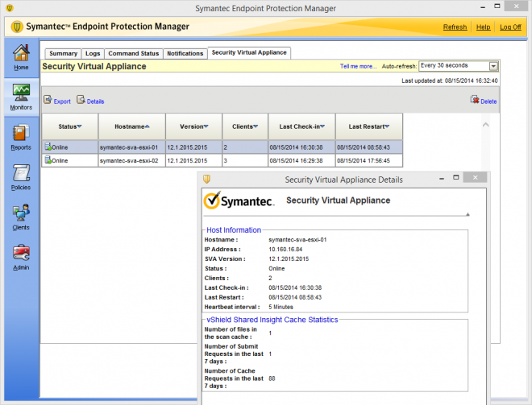Open the Auto-refresh interval dropdown
This screenshot has height=405, width=532.
pos(493,66)
